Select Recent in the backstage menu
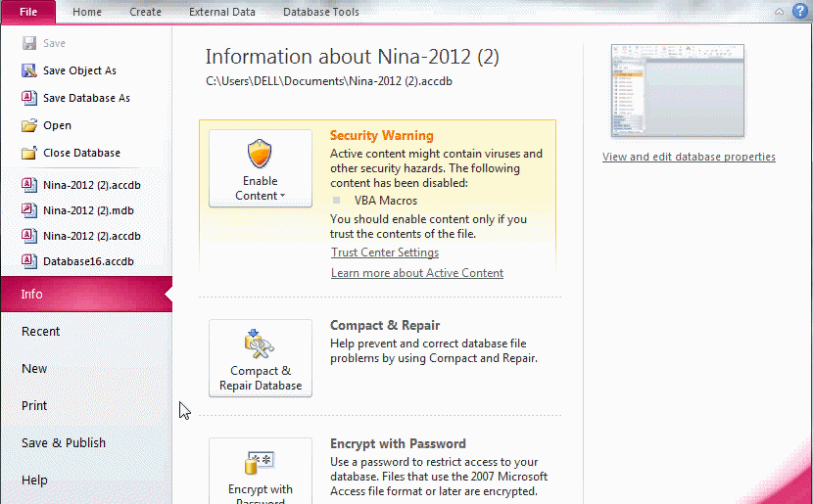 pos(41,332)
